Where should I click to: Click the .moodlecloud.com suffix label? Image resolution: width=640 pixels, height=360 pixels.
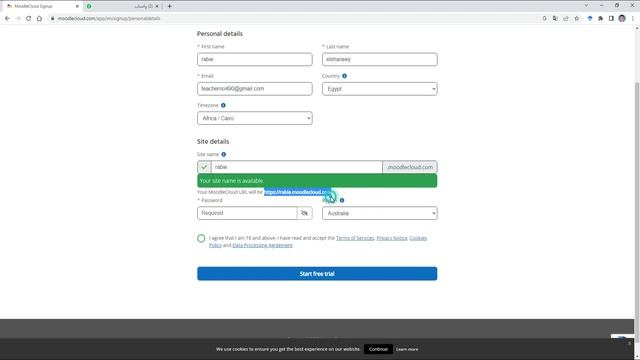click(410, 167)
